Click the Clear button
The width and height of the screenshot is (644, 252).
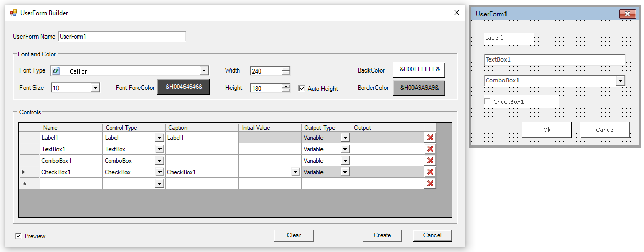tap(294, 235)
